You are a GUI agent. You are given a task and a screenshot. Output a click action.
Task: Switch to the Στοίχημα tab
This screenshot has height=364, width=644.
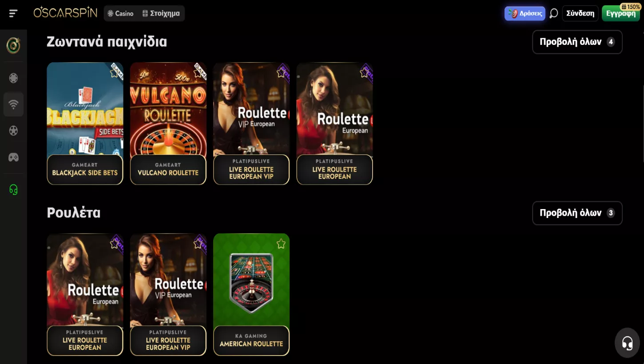(161, 13)
